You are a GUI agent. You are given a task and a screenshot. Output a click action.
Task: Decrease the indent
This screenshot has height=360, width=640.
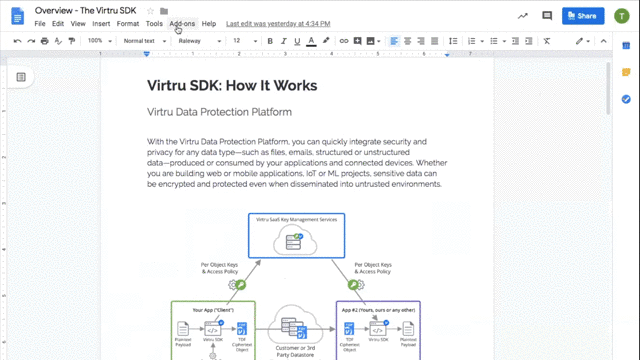(515, 41)
